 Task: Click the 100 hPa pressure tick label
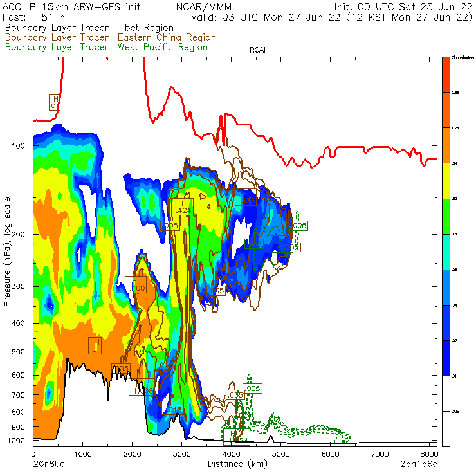click(18, 146)
